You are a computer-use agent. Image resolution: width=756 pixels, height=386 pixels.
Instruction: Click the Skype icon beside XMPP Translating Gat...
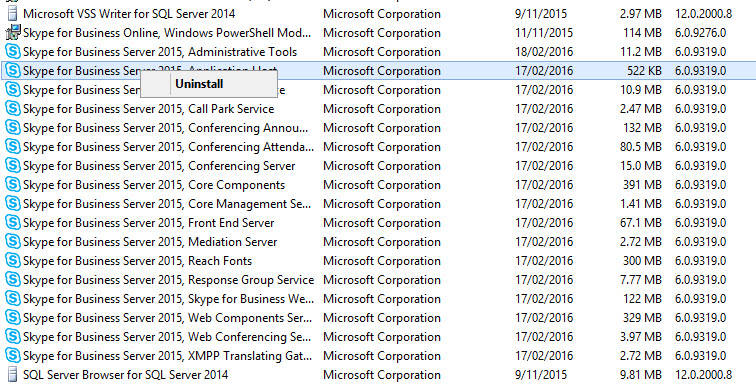click(13, 356)
